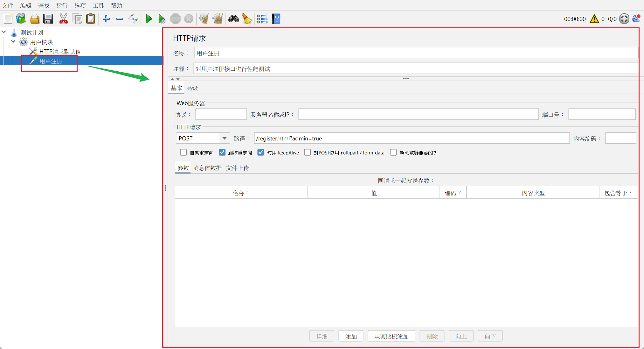Open the POST method dropdown

point(225,138)
